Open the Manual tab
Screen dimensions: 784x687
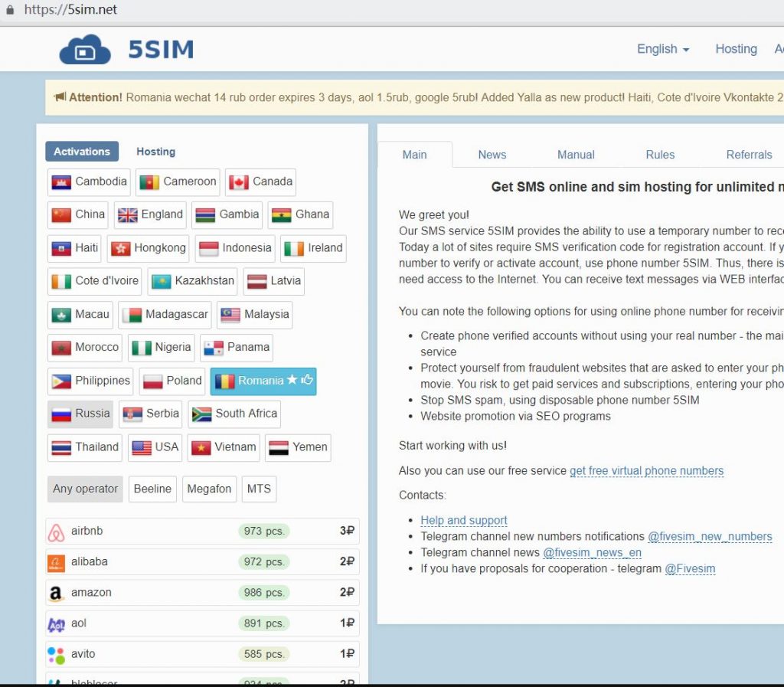(576, 155)
